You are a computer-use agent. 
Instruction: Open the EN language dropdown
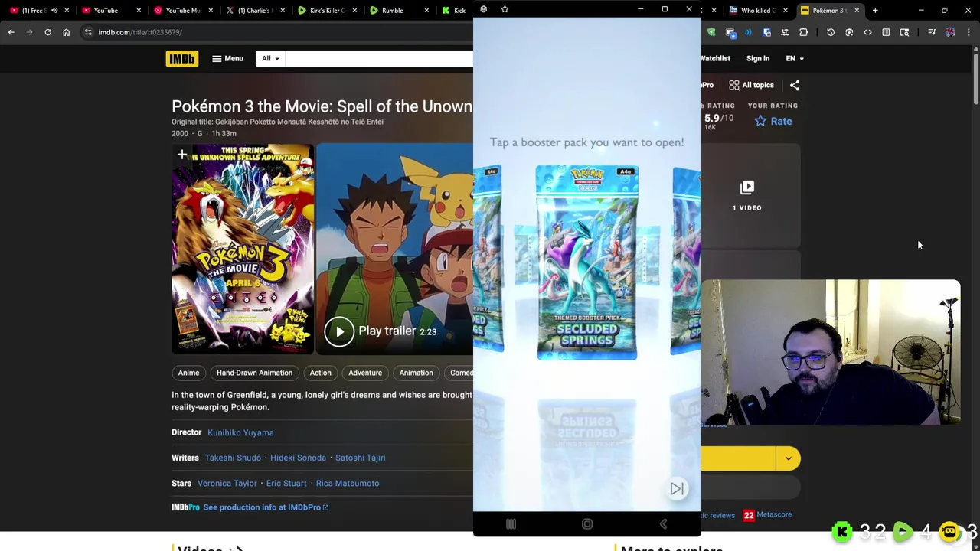pyautogui.click(x=795, y=58)
